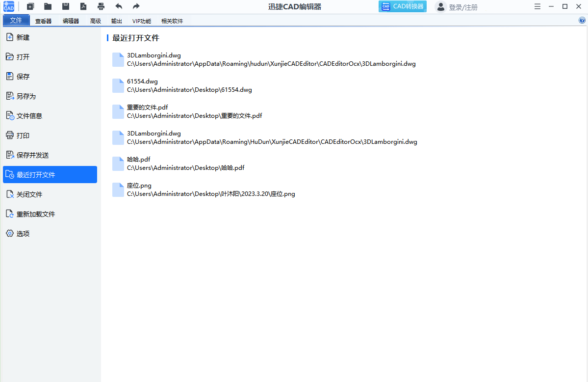Switch to the 文件 tab
The width and height of the screenshot is (588, 382).
click(x=16, y=20)
